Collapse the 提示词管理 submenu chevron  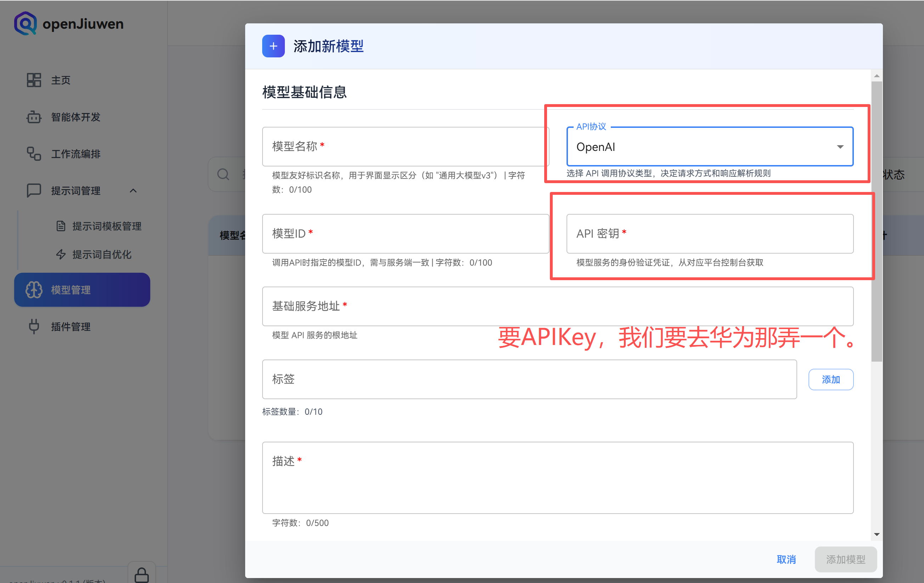coord(133,191)
